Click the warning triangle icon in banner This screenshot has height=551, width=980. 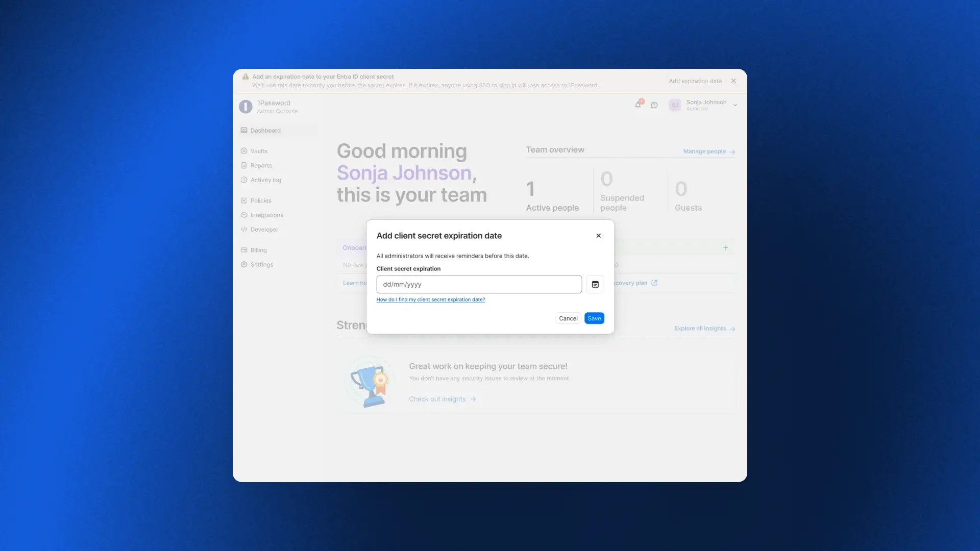pos(246,77)
